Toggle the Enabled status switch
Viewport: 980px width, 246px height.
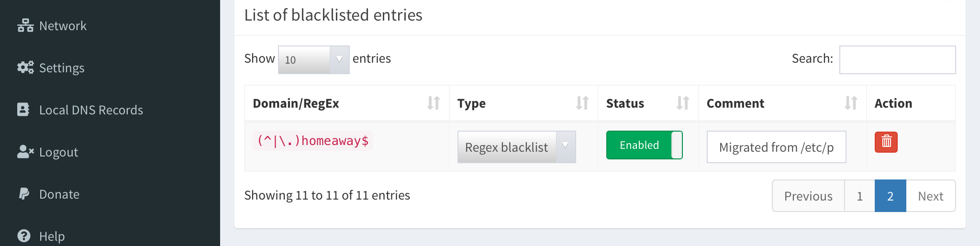[644, 145]
